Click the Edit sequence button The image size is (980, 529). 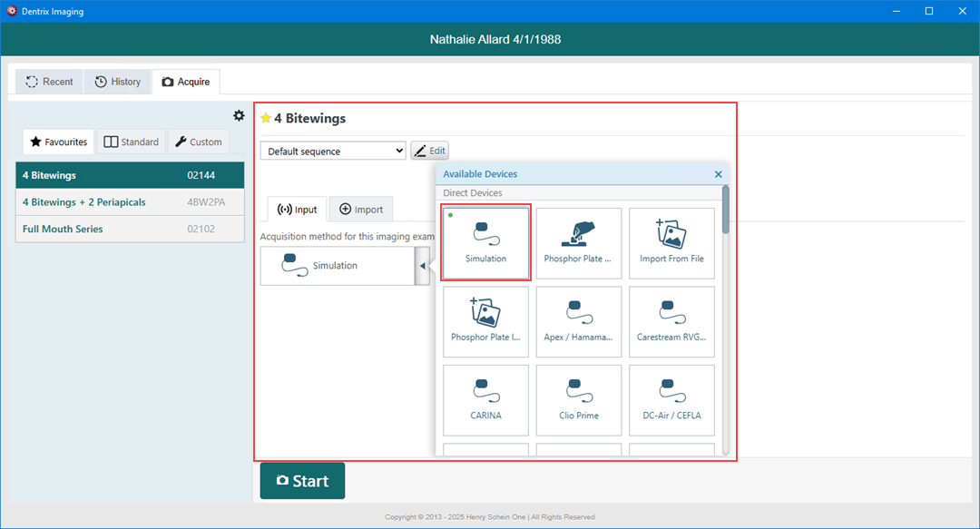click(x=429, y=152)
